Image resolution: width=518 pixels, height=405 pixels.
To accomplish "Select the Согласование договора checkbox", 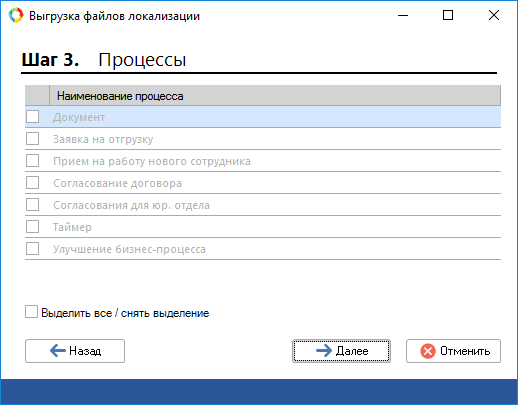I will tap(32, 183).
